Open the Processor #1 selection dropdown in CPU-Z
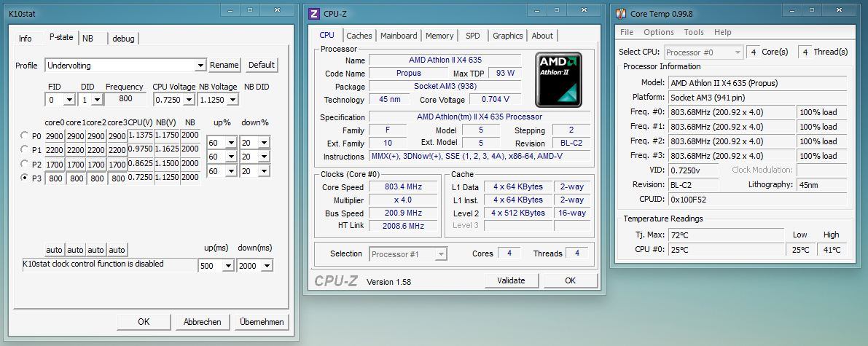This screenshot has height=346, width=868. pos(408,254)
